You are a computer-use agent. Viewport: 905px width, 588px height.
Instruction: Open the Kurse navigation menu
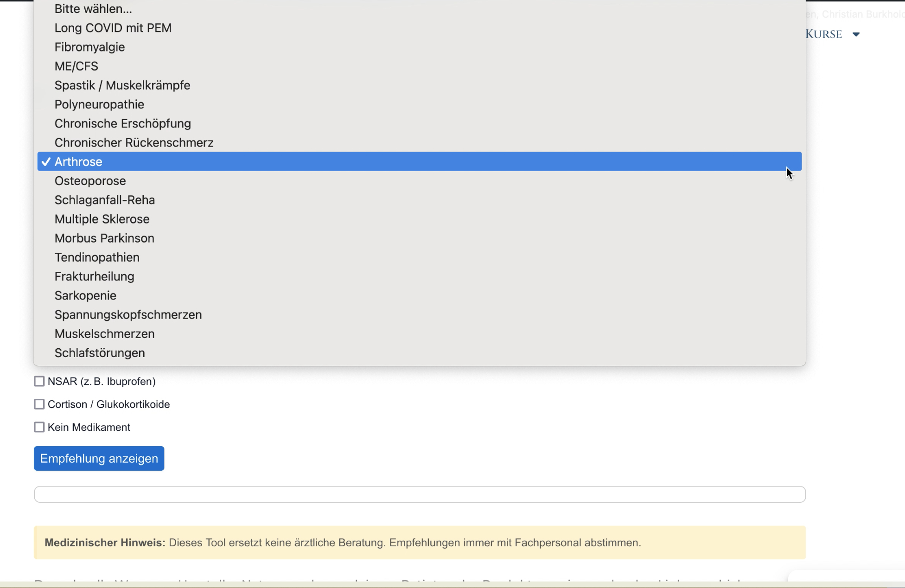pos(824,34)
